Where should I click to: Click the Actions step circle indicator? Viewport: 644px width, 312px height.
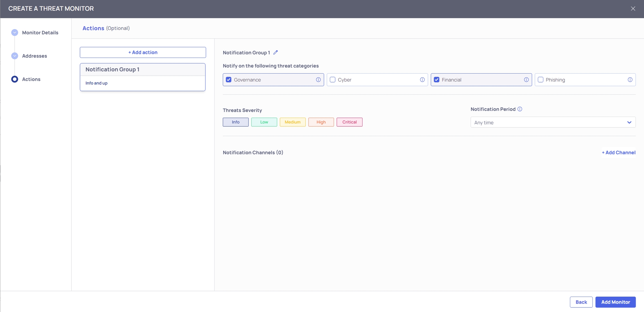pyautogui.click(x=15, y=79)
